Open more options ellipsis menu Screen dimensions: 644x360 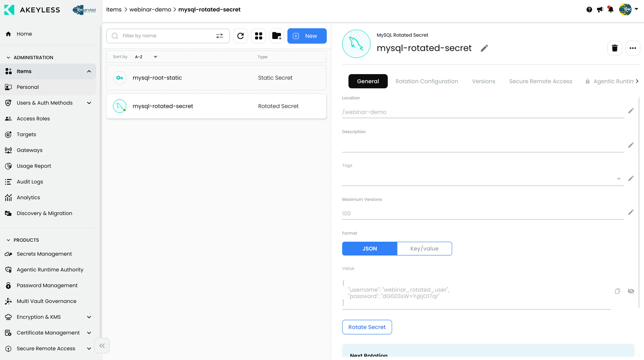(x=633, y=48)
